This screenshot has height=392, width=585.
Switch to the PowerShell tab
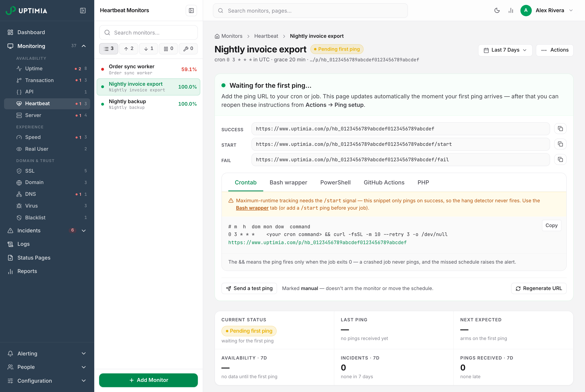pos(335,183)
